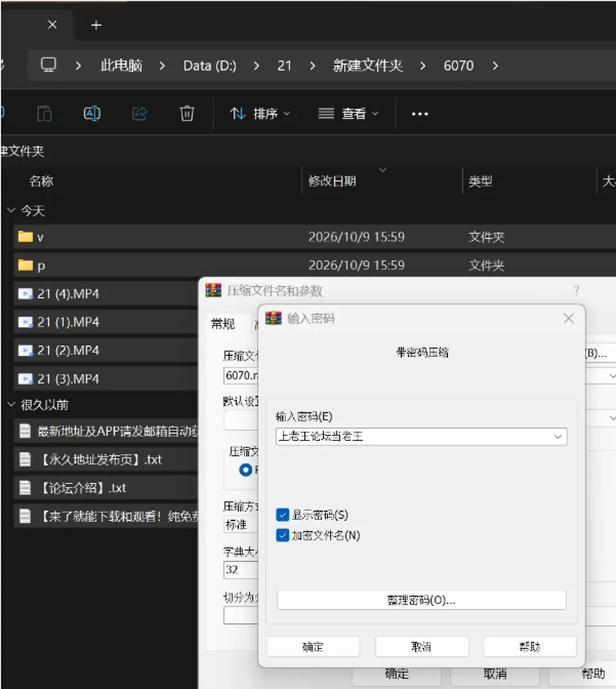Expand the password input dropdown arrow
The height and width of the screenshot is (689, 616).
tap(558, 437)
